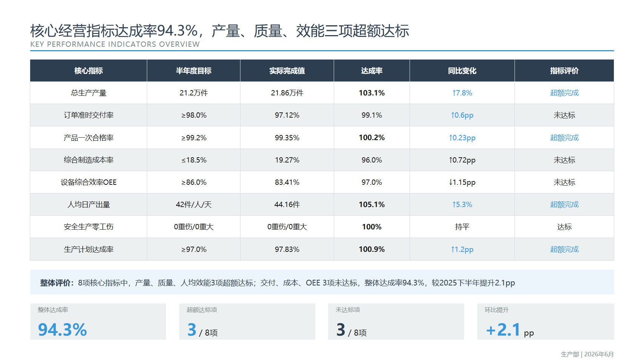644x362 pixels.
Task: Select the '安全生产零工伤' row label
Action: 89,227
